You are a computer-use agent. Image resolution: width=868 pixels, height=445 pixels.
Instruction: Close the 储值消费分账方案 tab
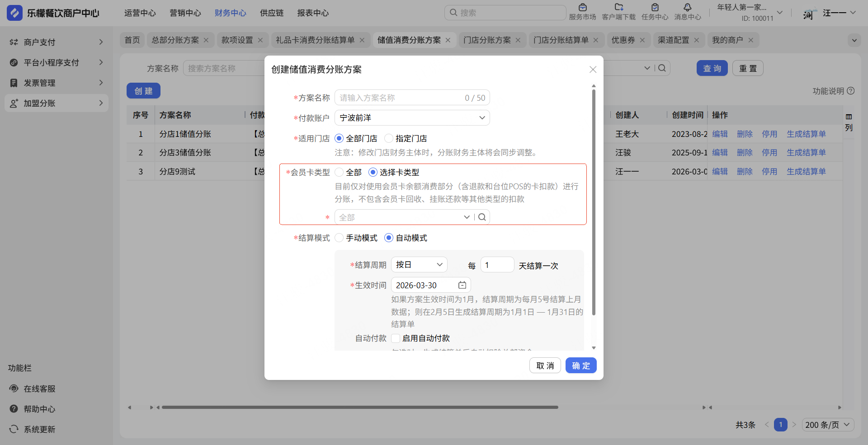tap(448, 40)
